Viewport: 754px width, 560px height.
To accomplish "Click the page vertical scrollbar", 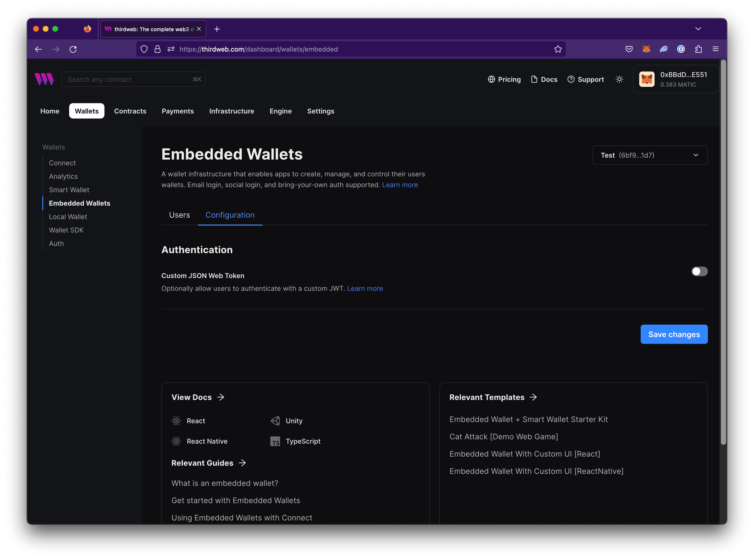I will [x=723, y=253].
